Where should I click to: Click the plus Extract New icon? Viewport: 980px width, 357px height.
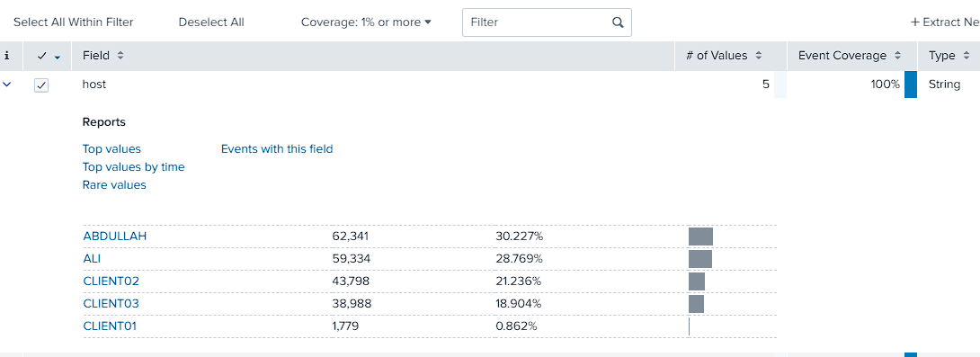pyautogui.click(x=915, y=22)
